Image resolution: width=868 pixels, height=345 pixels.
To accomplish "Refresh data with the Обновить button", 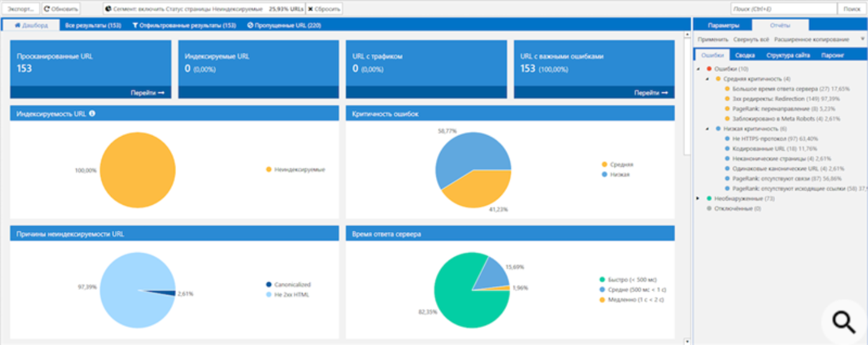I will click(61, 9).
